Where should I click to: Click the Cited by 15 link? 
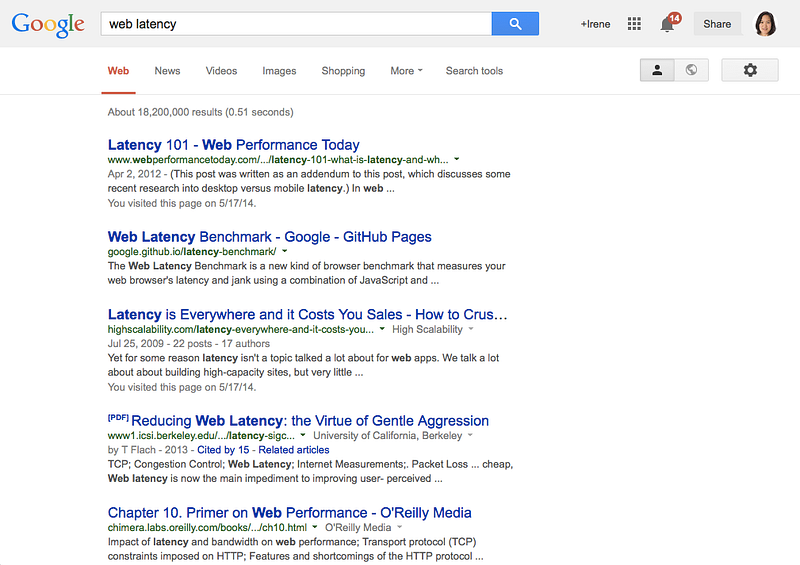pos(223,450)
